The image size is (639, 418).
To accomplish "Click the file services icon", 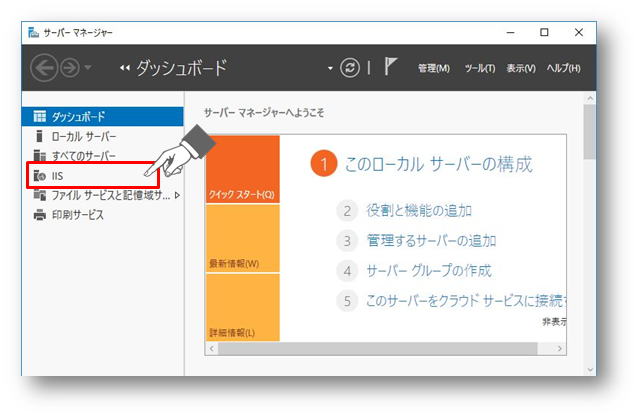I will [40, 195].
